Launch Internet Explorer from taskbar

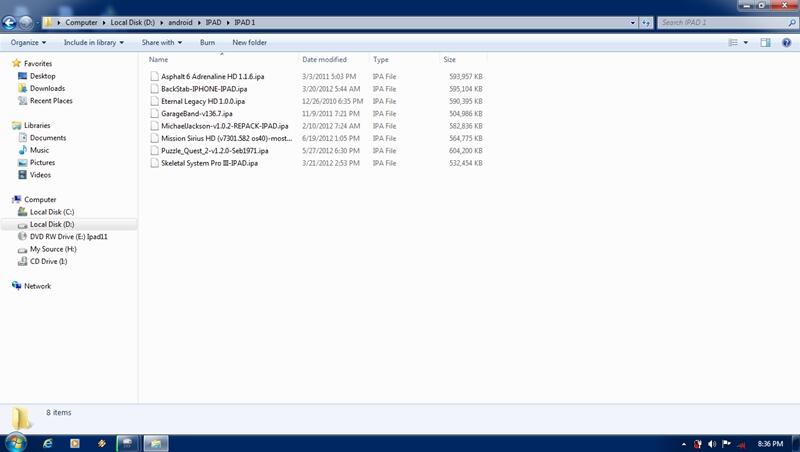47,443
